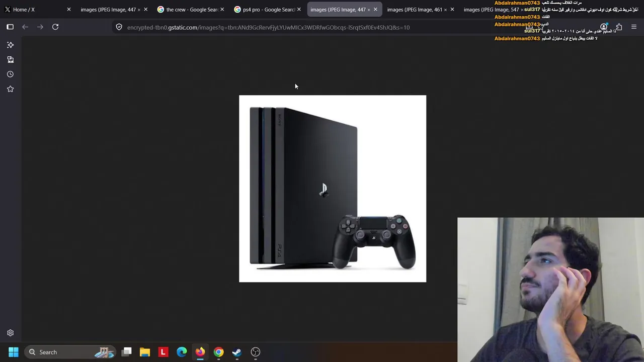The height and width of the screenshot is (362, 644).
Task: Go back to the previous page
Action: (25, 27)
